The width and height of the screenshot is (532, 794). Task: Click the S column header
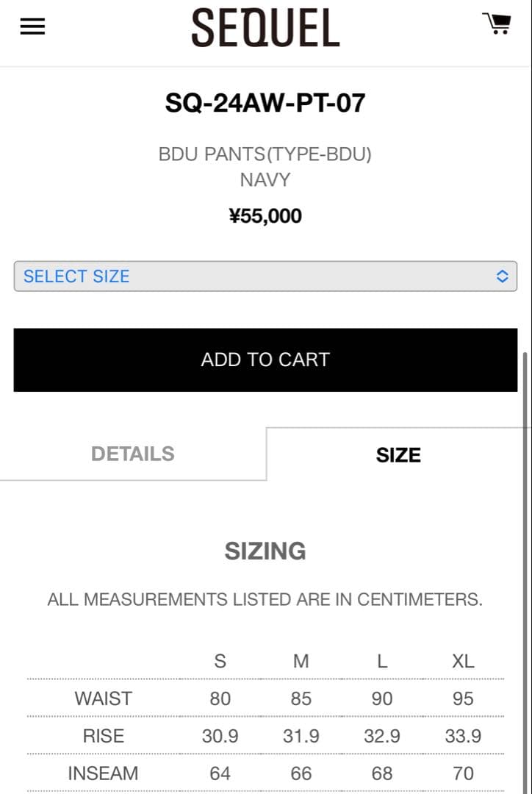coord(220,661)
